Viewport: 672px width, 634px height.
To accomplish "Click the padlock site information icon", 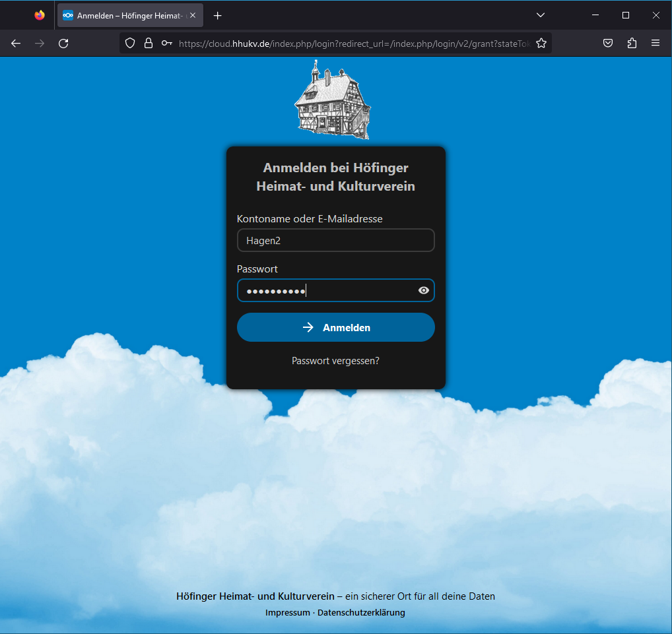I will 149,44.
